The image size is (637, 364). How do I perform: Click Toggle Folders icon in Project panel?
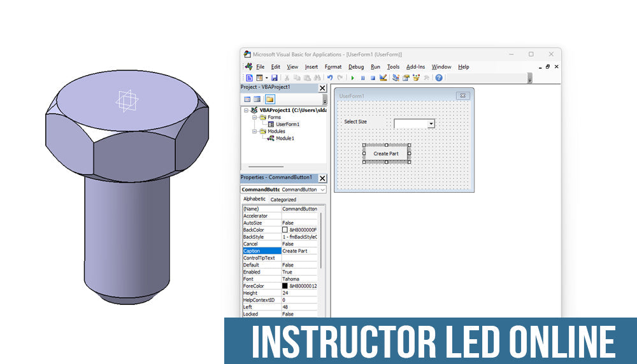click(x=269, y=99)
